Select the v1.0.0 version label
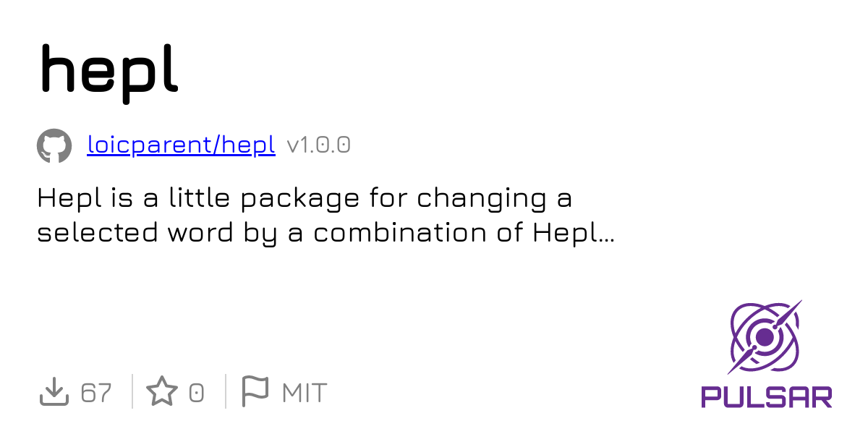The width and height of the screenshot is (868, 434). tap(319, 145)
